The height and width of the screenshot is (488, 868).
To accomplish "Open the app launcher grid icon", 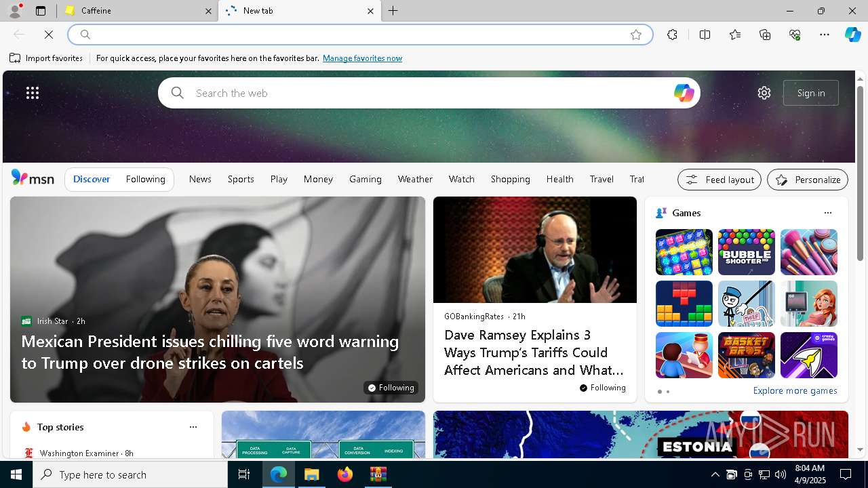I will coord(33,93).
